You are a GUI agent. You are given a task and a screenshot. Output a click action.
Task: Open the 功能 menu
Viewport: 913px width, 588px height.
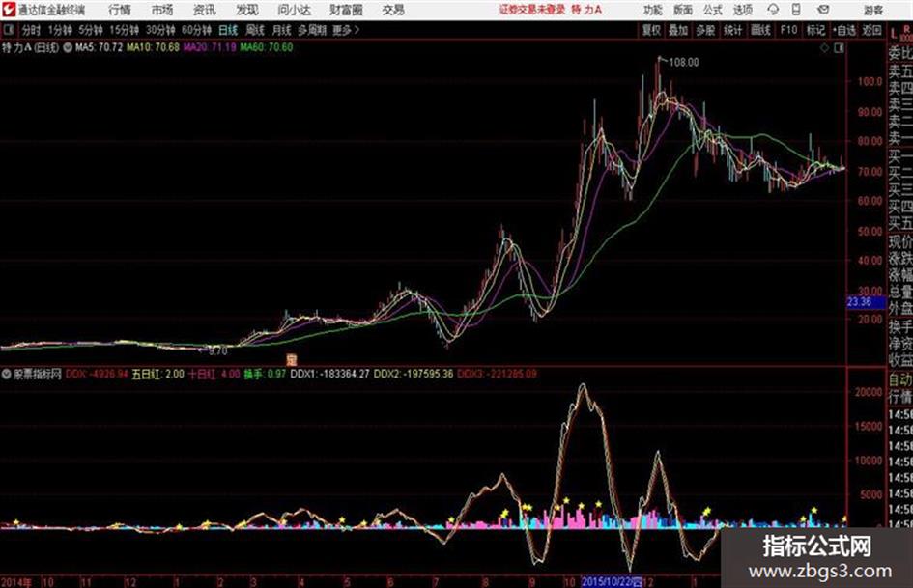click(x=653, y=10)
